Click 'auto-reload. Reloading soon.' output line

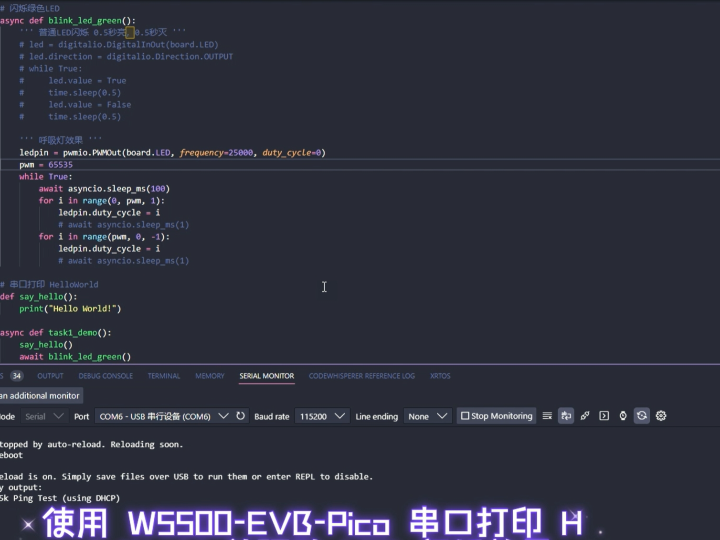(91, 444)
